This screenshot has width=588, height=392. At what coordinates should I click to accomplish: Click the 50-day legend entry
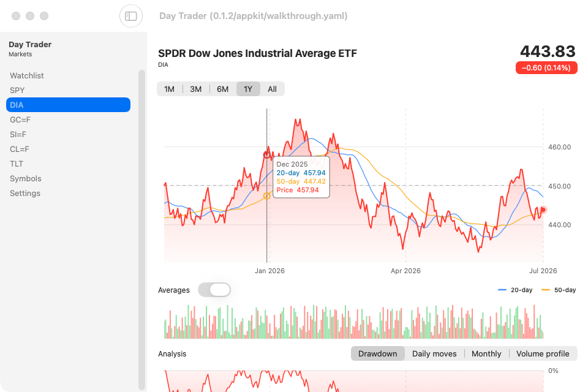tap(559, 290)
